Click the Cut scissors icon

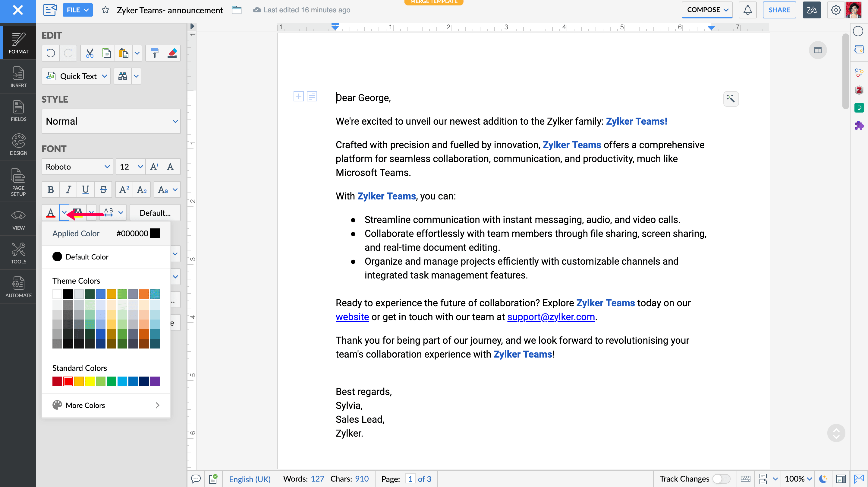pos(89,53)
